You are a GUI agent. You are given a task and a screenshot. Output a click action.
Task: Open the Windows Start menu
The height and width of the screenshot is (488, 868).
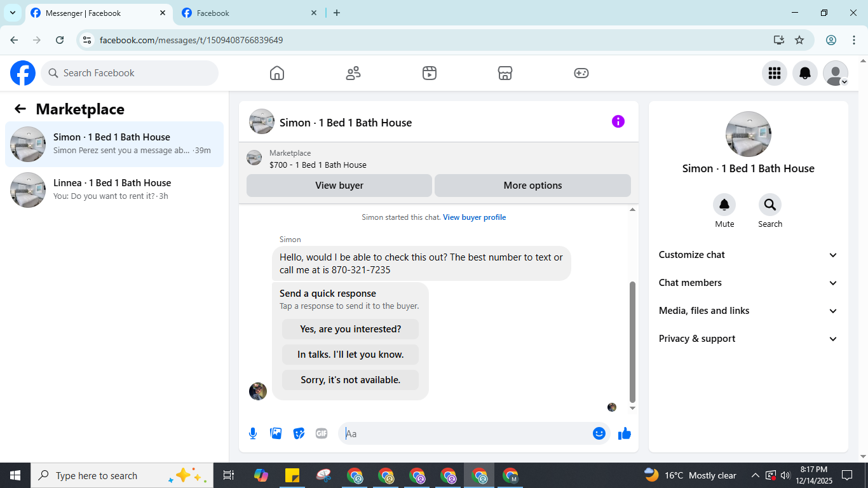(15, 475)
